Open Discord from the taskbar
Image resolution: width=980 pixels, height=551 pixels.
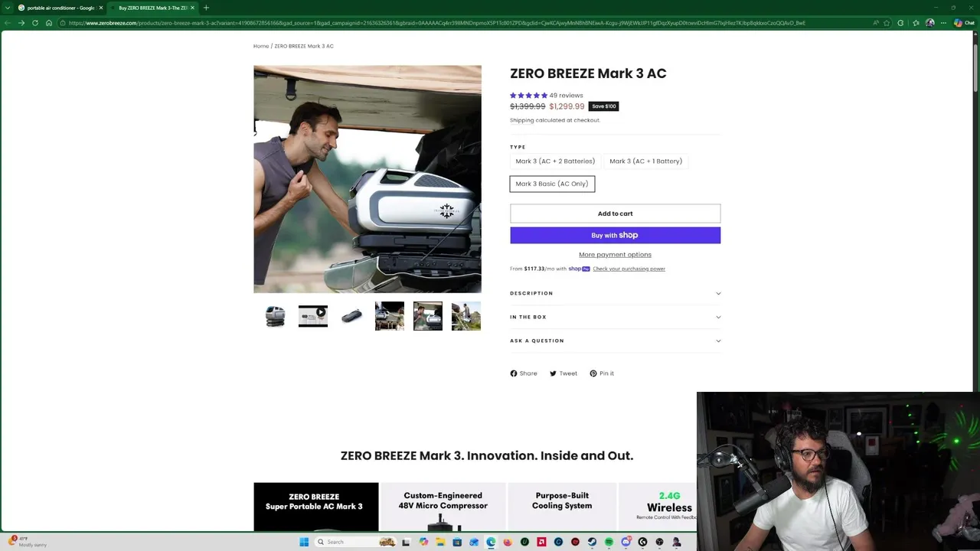coord(626,542)
